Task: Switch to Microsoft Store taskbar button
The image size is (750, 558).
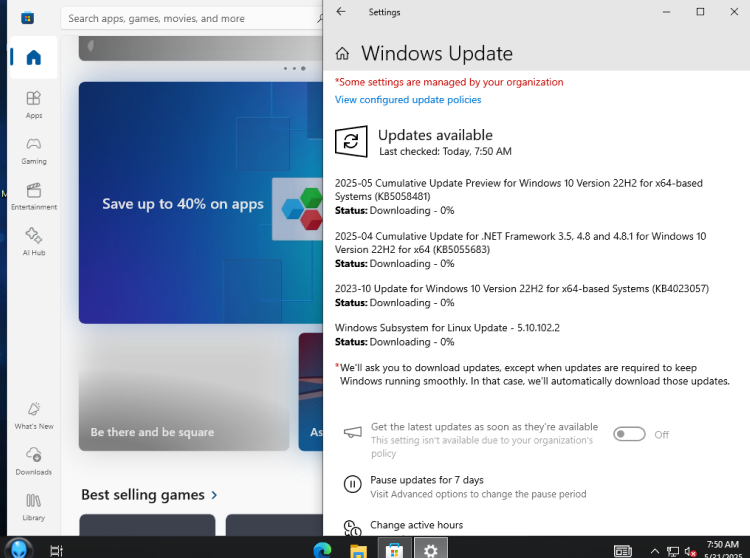Action: pos(395,549)
